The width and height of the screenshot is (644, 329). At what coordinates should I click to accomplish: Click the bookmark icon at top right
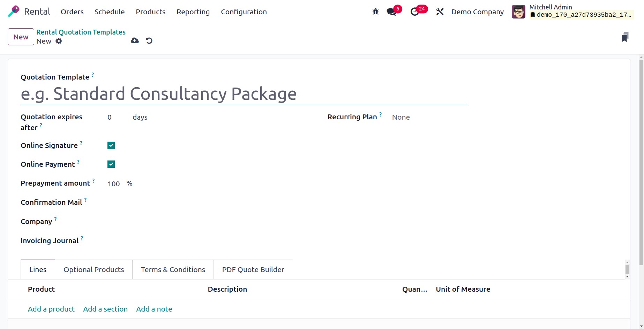tap(625, 37)
